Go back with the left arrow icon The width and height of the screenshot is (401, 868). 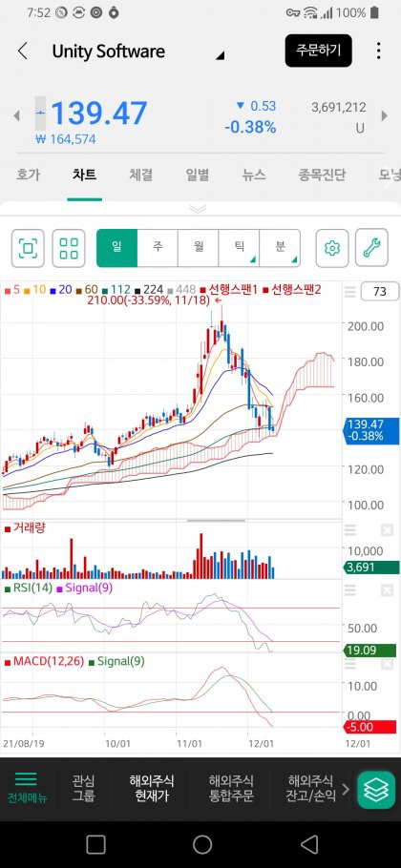[x=22, y=51]
